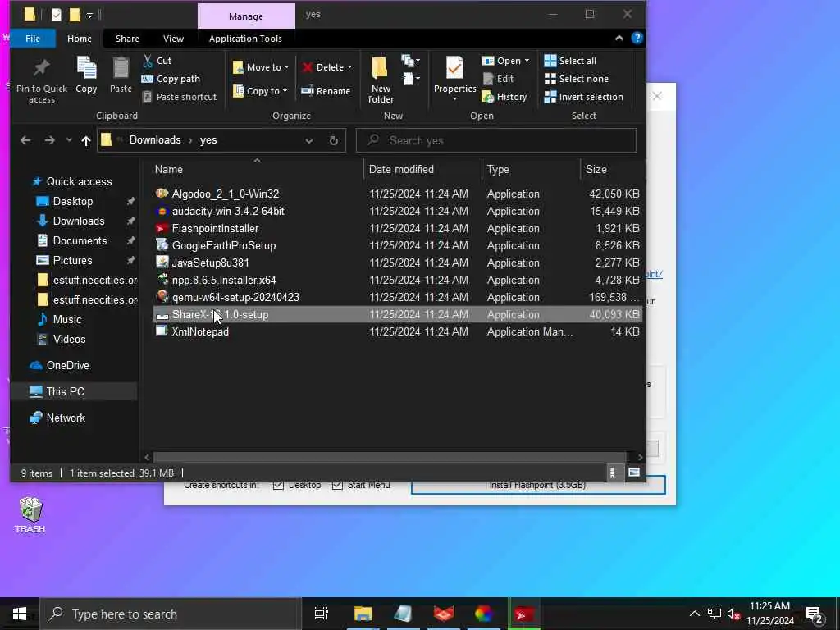Switch to large icons view in status bar
This screenshot has width=840, height=630.
[x=634, y=472]
